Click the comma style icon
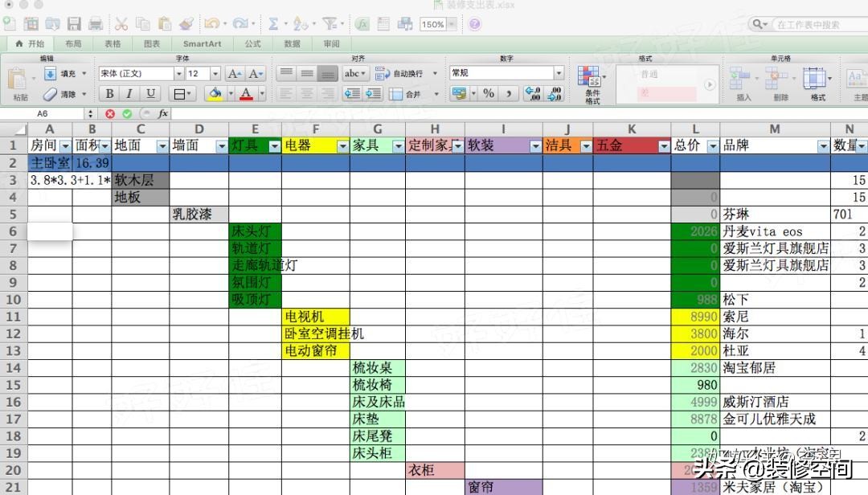This screenshot has width=868, height=495. point(508,93)
